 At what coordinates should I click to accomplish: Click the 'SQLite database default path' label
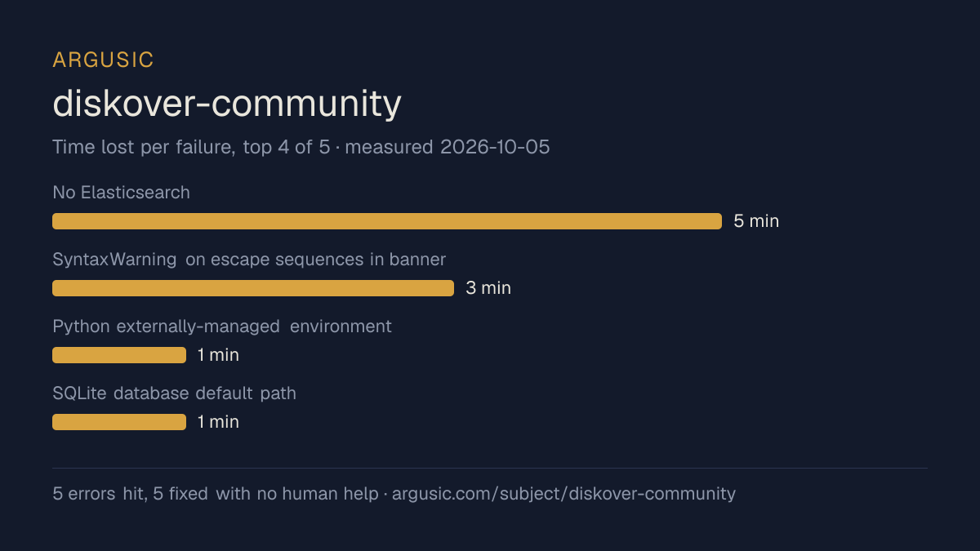(x=174, y=393)
